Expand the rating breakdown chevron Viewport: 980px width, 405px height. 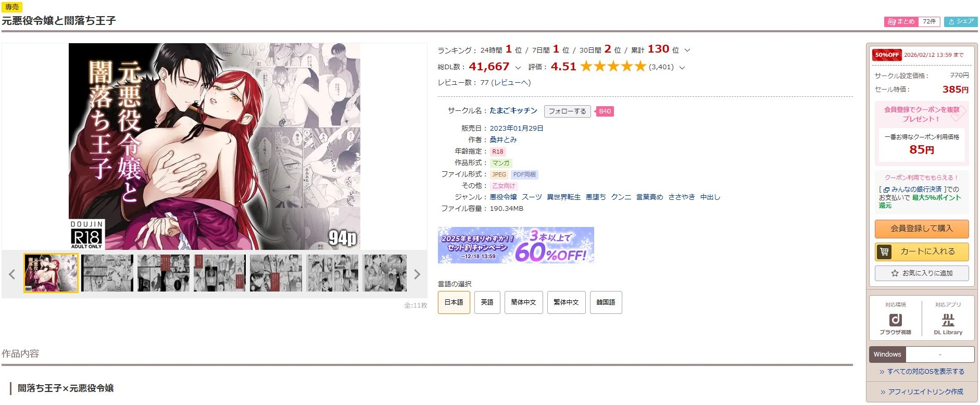coord(682,67)
